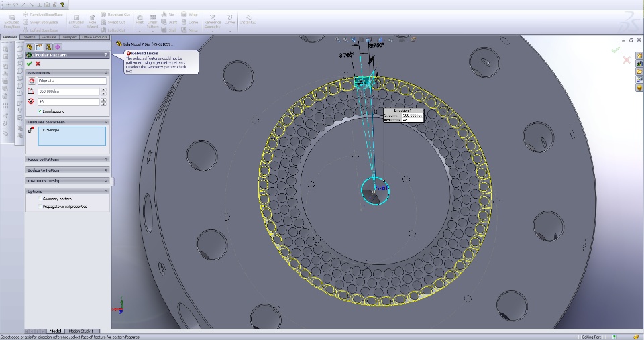The image size is (644, 340).
Task: Select Cut-Sweep8 in Features to Pattern box
Action: pyautogui.click(x=49, y=130)
